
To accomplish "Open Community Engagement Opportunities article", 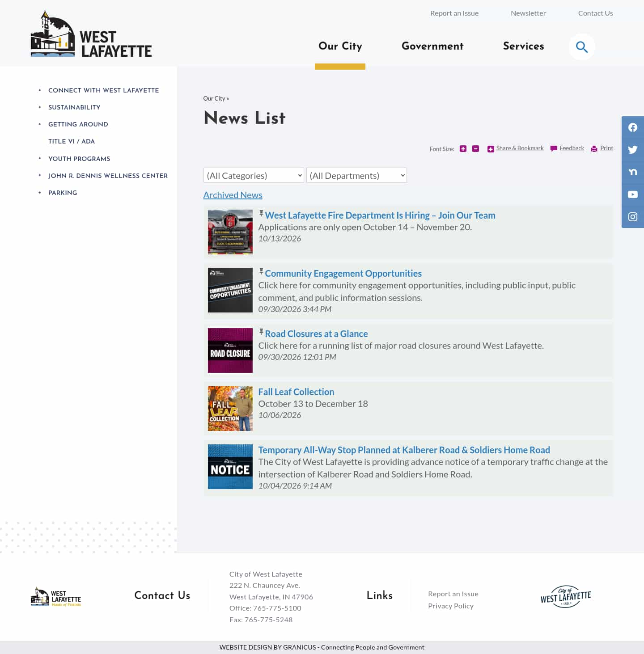I will click(343, 274).
